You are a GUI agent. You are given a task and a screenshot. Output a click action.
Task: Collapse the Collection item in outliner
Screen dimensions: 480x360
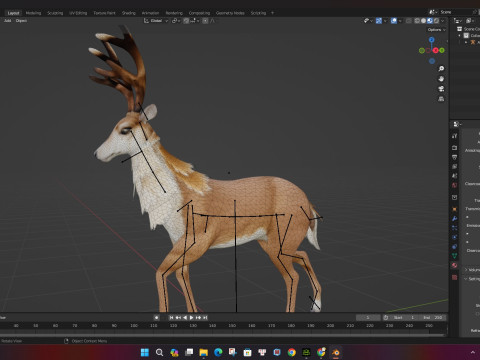460,36
